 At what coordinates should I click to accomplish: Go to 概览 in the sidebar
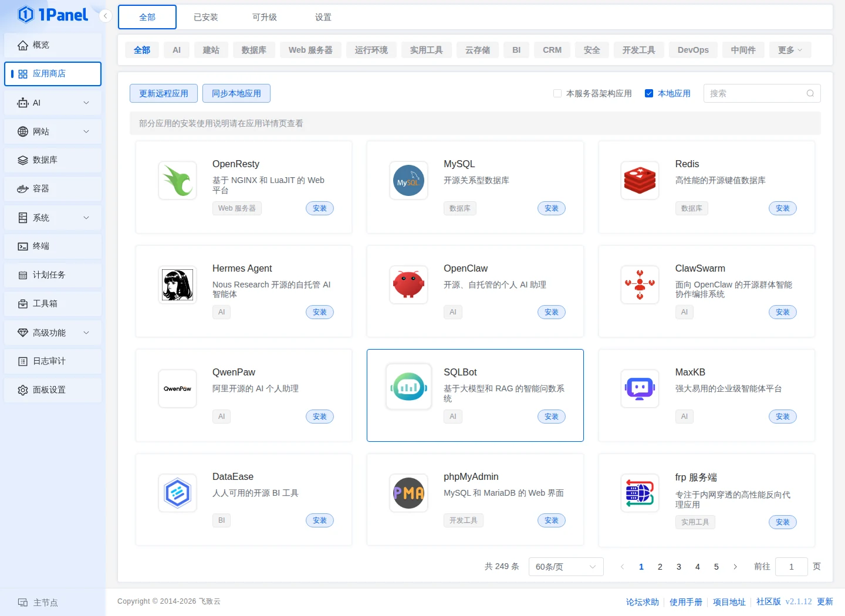[53, 45]
